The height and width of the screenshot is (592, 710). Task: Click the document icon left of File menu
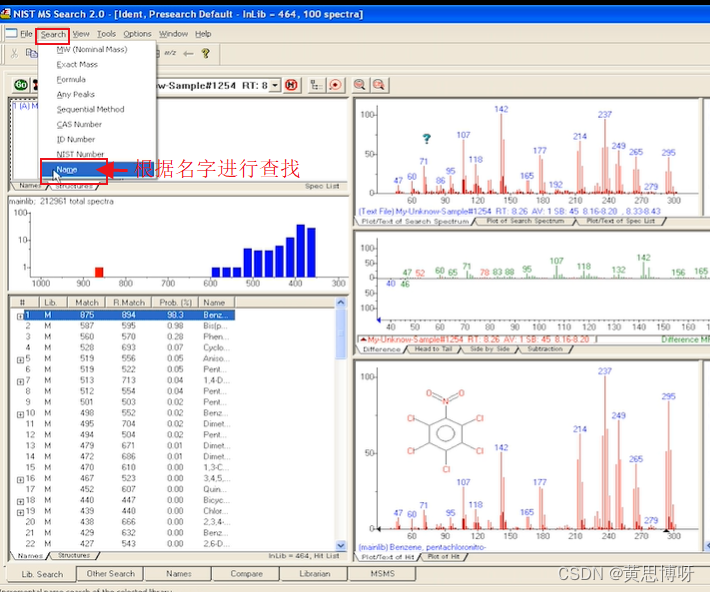pyautogui.click(x=11, y=34)
